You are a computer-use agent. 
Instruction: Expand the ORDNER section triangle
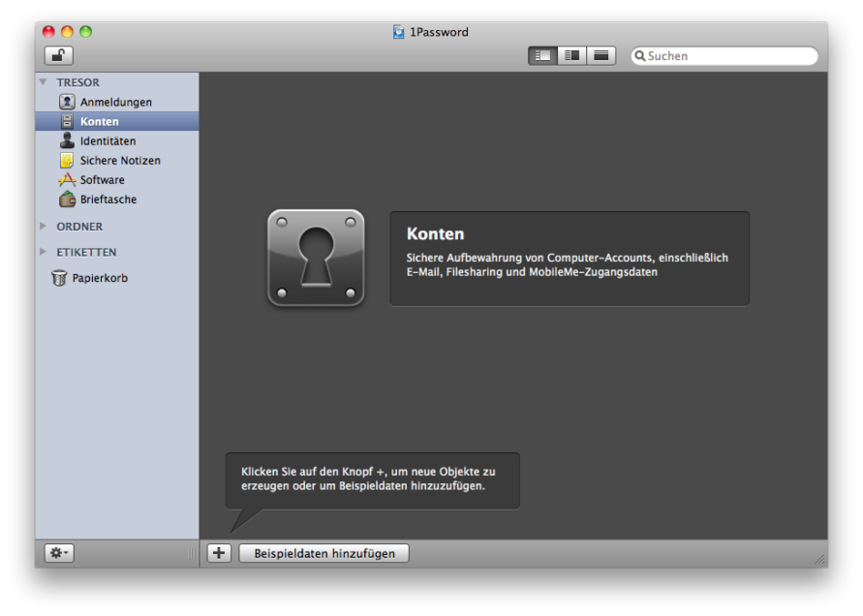click(44, 226)
